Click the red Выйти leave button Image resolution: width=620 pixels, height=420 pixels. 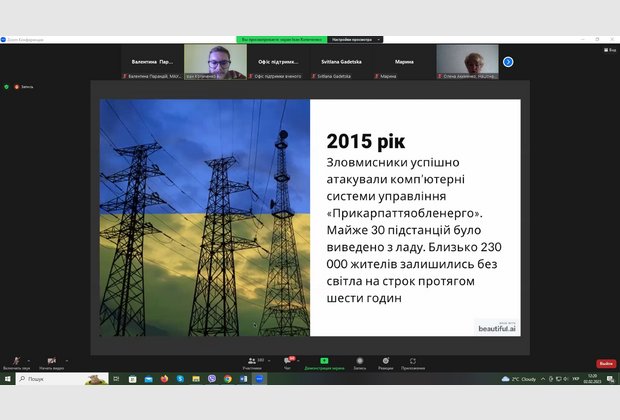(606, 363)
